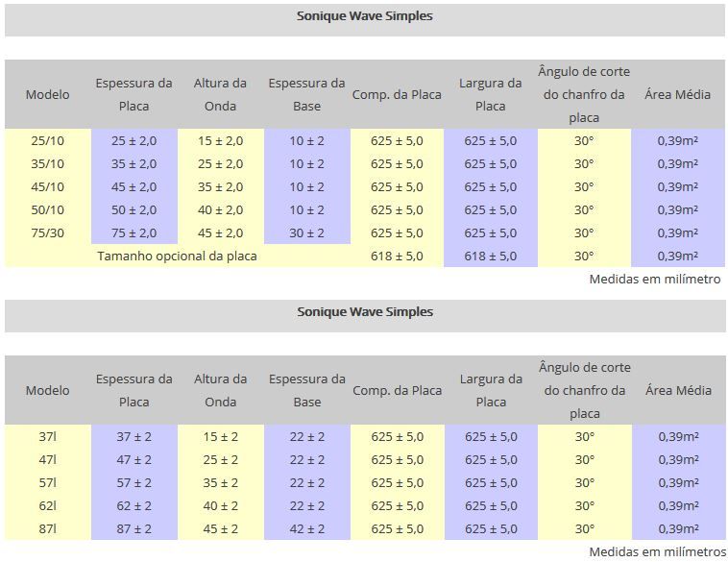Image resolution: width=728 pixels, height=562 pixels.
Task: Click the 47 ± 2 thickness value
Action: coord(133,459)
